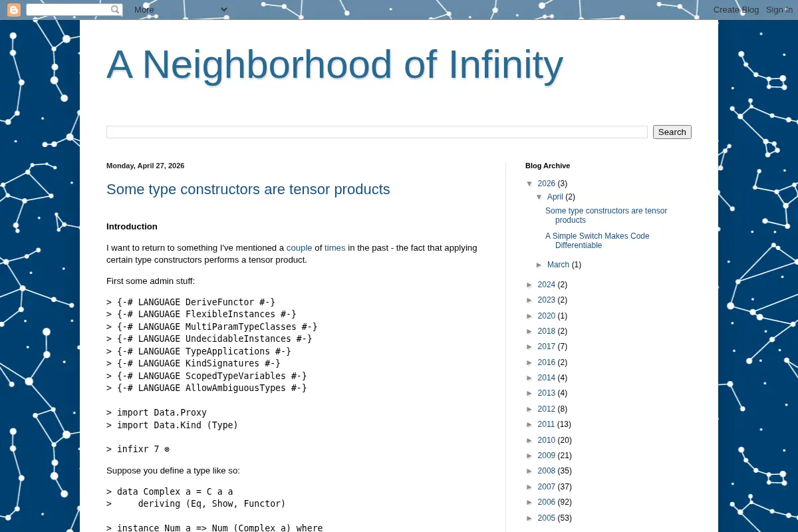Viewport: 798px width, 532px height.
Task: Open the 2006 archive link
Action: [547, 502]
